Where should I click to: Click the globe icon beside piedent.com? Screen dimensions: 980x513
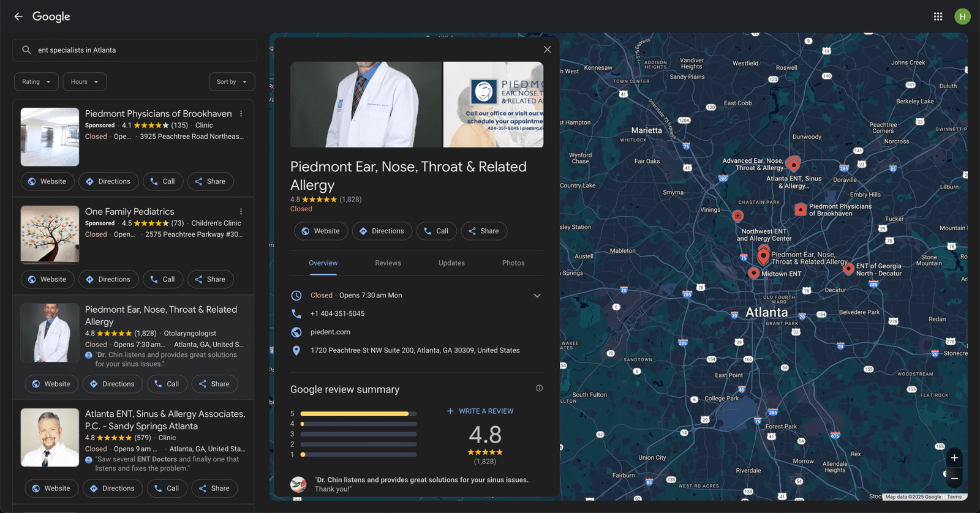click(x=296, y=332)
